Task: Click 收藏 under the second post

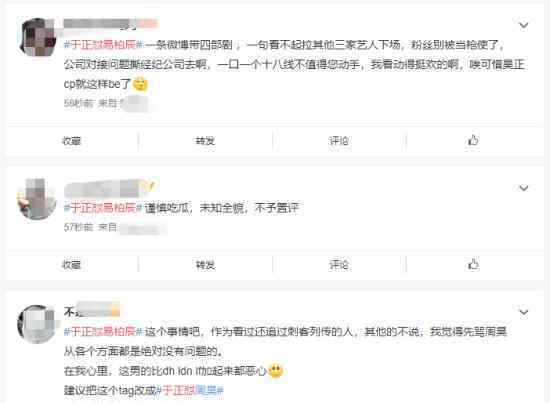Action: tap(72, 265)
